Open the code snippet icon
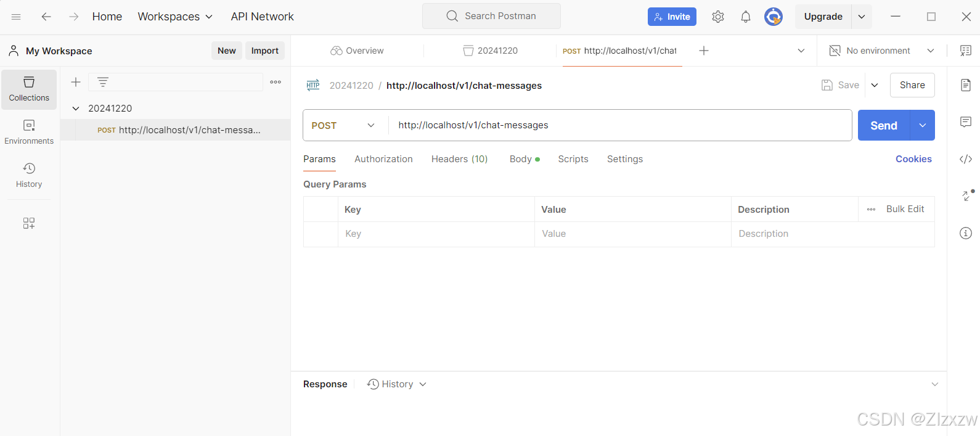Viewport: 980px width, 436px height. point(966,159)
